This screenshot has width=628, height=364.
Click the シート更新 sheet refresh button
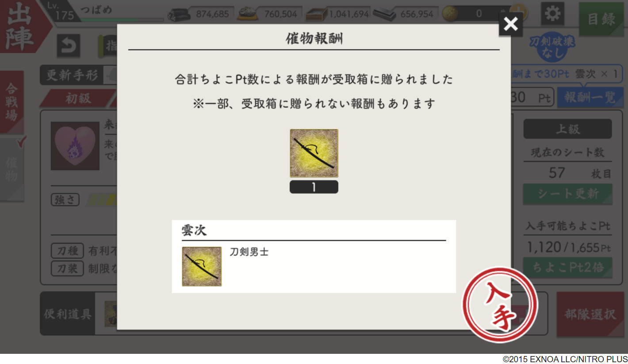pyautogui.click(x=568, y=194)
